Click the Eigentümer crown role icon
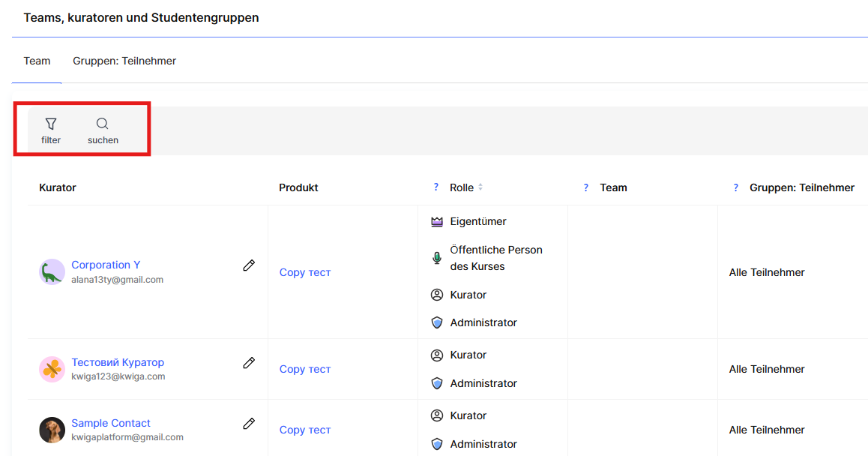 437,222
